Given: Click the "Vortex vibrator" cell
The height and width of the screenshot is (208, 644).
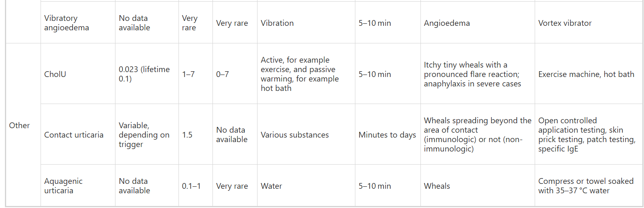Looking at the screenshot, I should [565, 23].
